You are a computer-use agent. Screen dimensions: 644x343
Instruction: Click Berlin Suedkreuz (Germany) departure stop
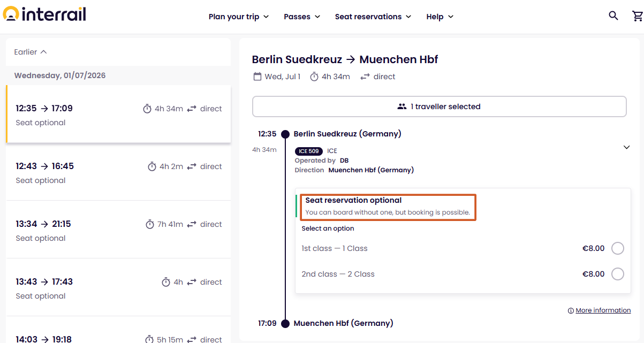tap(347, 134)
